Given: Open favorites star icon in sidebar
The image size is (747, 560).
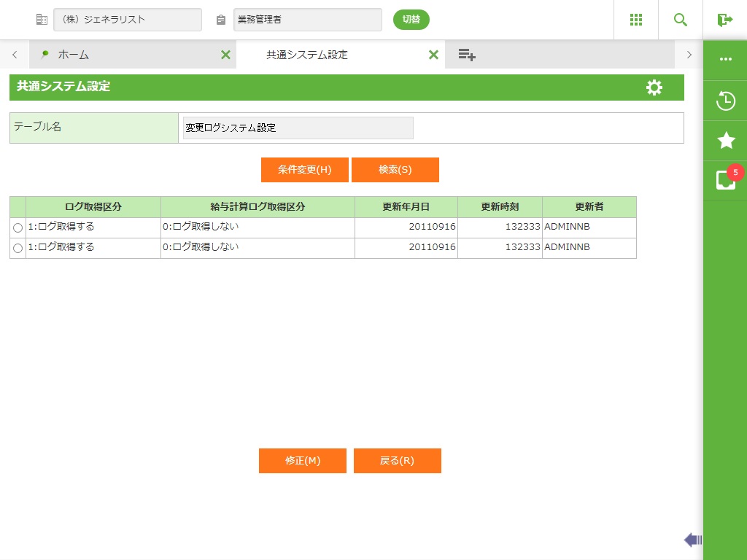Looking at the screenshot, I should (725, 141).
